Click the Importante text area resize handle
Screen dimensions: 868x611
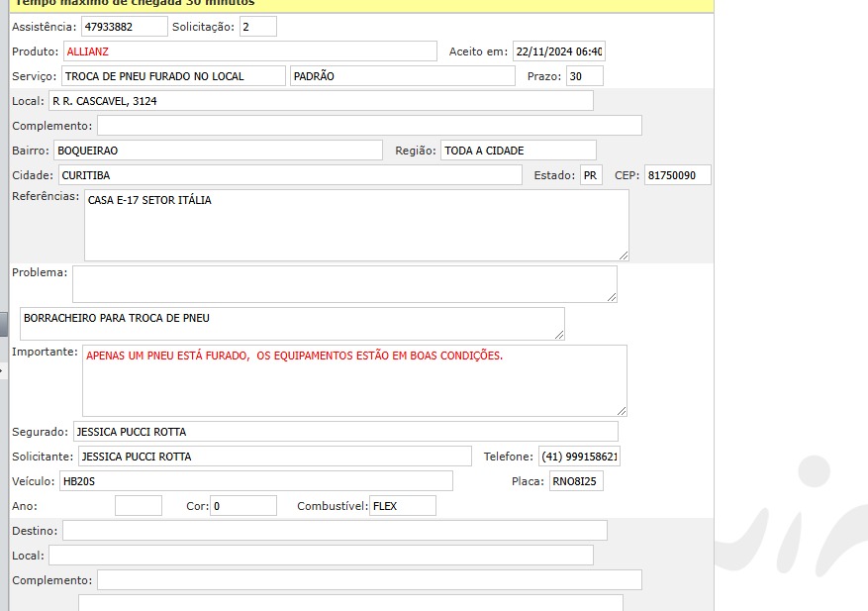click(621, 410)
